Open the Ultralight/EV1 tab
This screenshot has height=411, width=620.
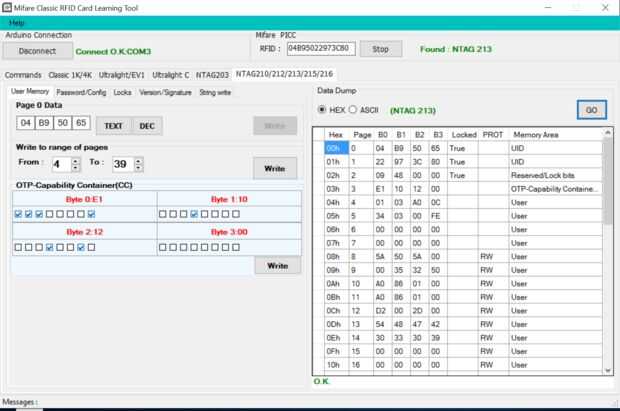(x=121, y=75)
